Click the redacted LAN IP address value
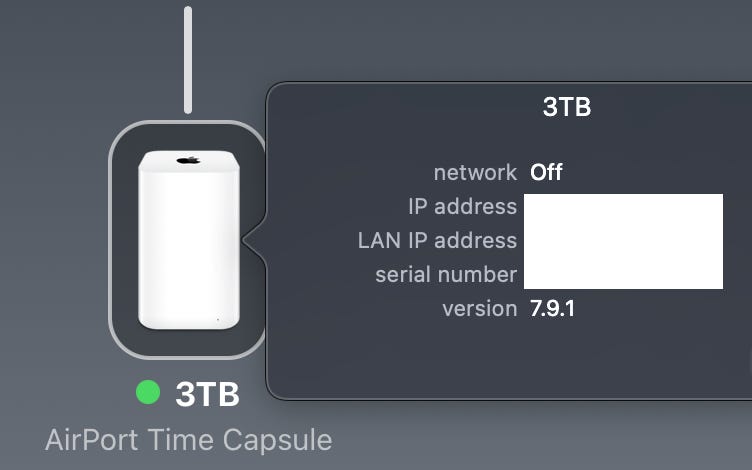 [622, 241]
